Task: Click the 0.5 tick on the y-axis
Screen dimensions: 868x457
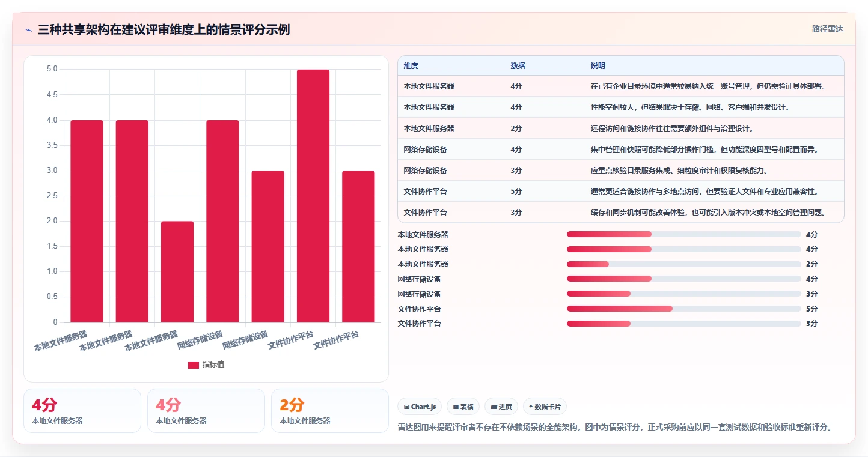Action: (x=52, y=297)
